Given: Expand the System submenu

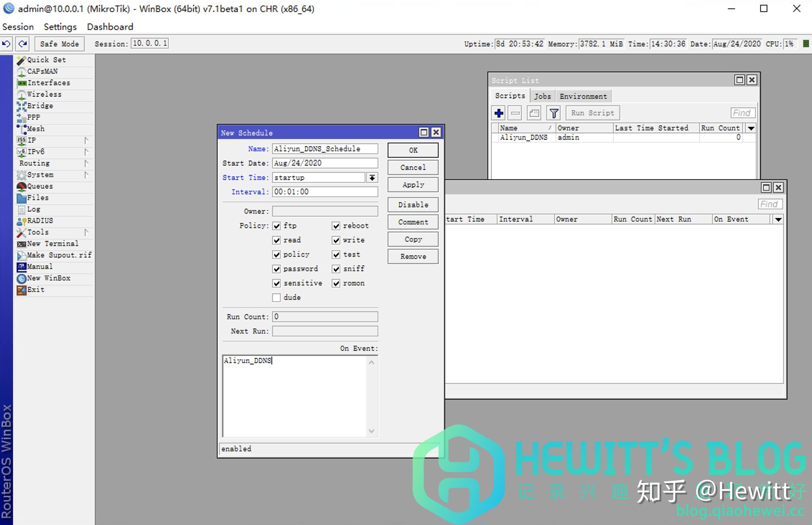Looking at the screenshot, I should coord(86,175).
